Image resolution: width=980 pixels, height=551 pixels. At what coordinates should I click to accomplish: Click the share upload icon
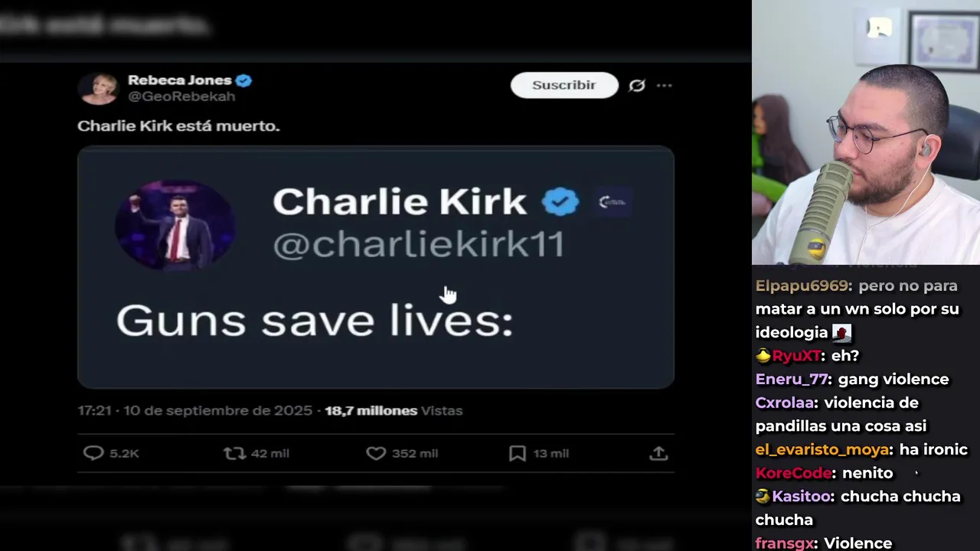tap(658, 453)
